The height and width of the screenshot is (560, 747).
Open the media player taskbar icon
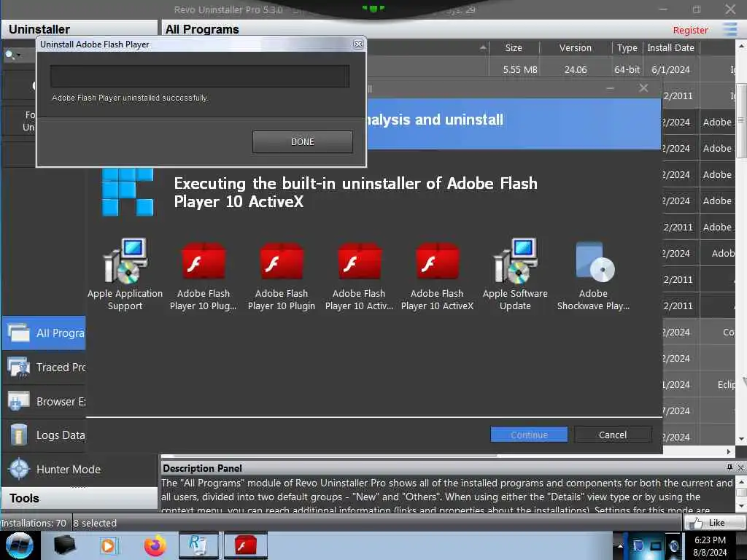point(109,545)
